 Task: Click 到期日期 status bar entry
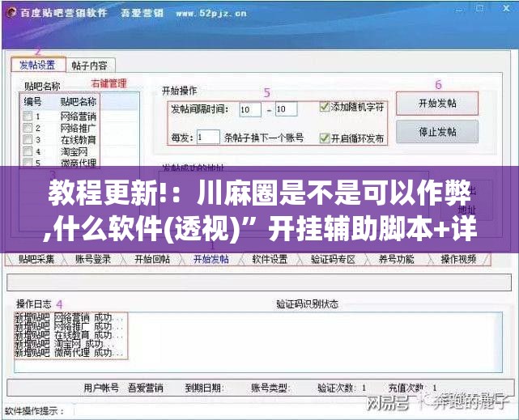click(x=204, y=388)
